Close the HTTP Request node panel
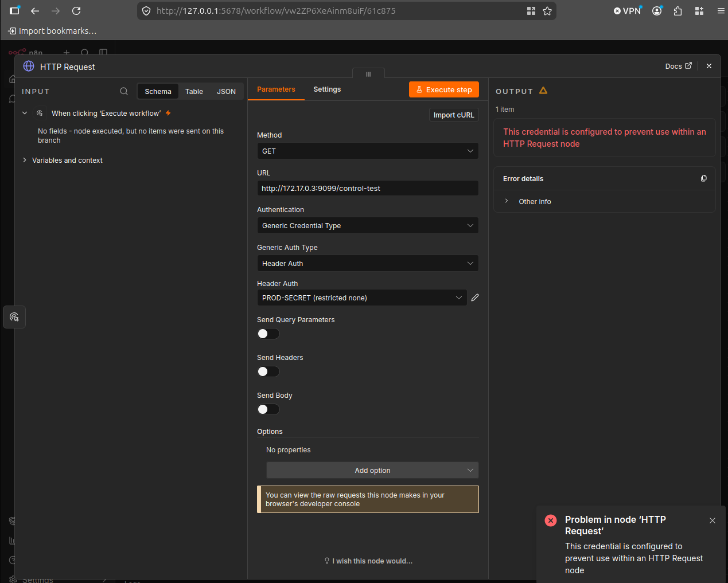This screenshot has width=728, height=583. pos(709,66)
